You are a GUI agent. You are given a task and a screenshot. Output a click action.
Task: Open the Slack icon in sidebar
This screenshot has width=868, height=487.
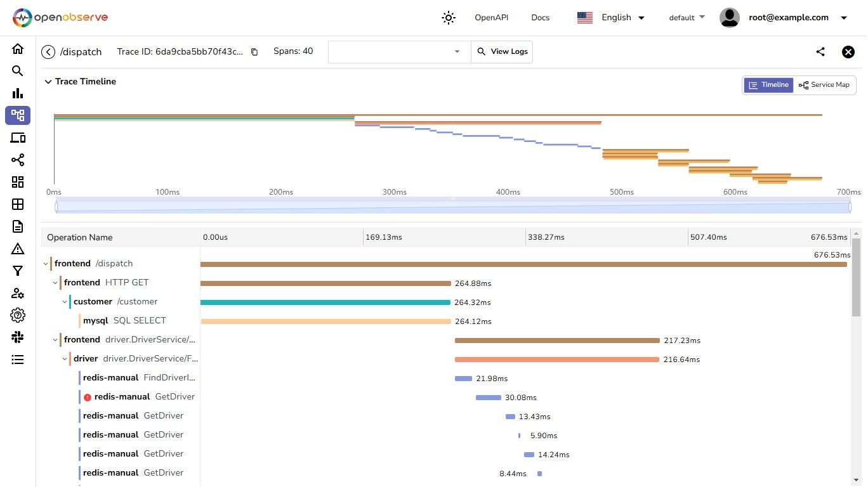pos(18,337)
